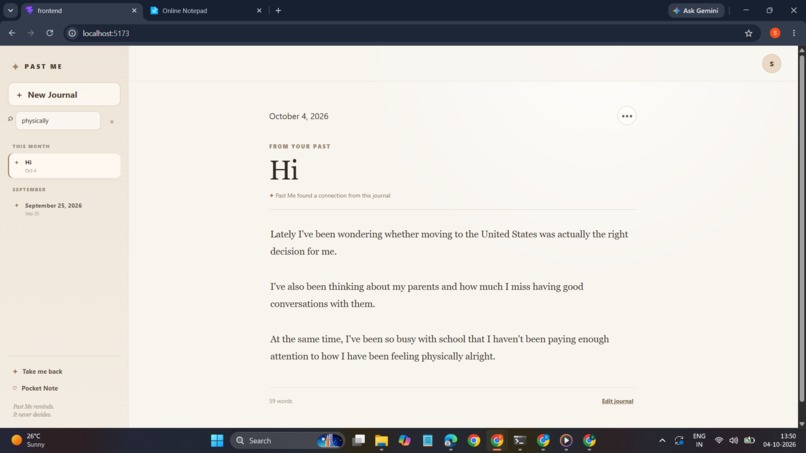Open the Terminal taskbar icon
806x453 pixels.
520,441
